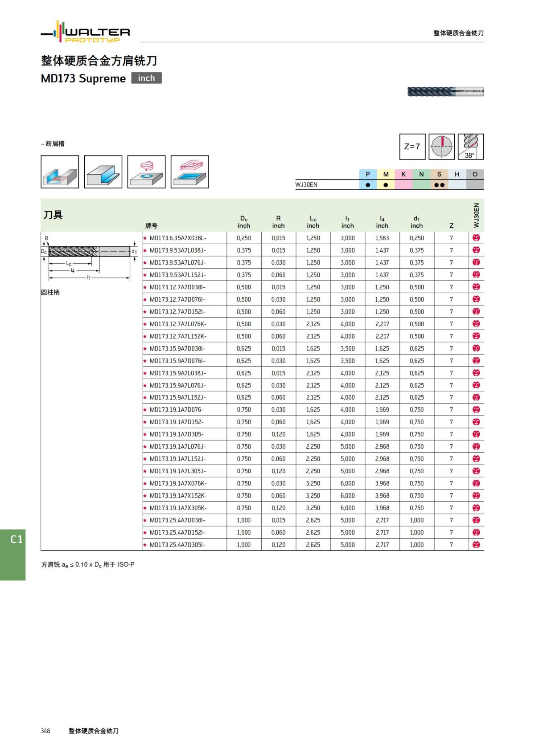Click the helical interpolation milling icon
This screenshot has height=756, width=535.
tap(146, 172)
